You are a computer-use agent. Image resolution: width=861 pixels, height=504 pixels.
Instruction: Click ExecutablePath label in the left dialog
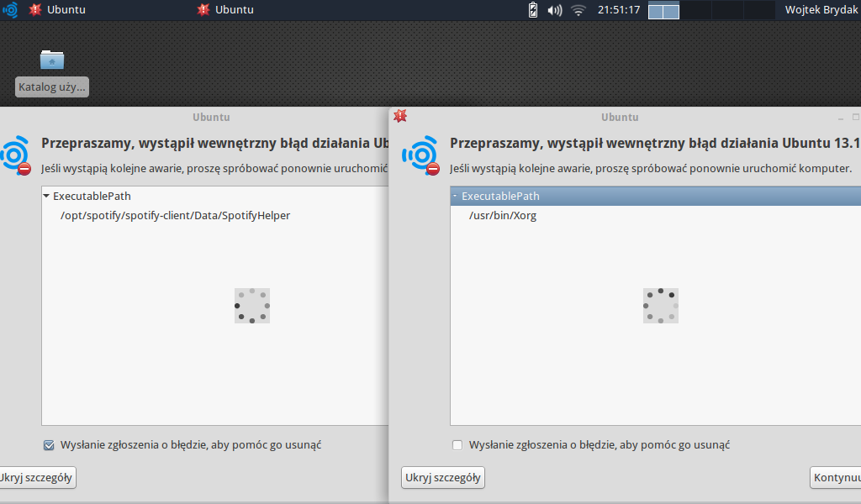point(92,196)
